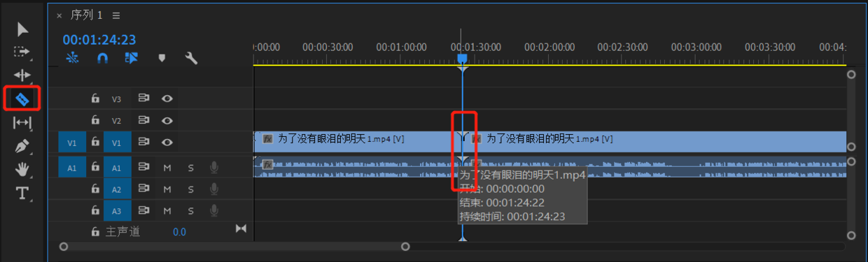Toggle A2 track targeting

click(x=117, y=189)
